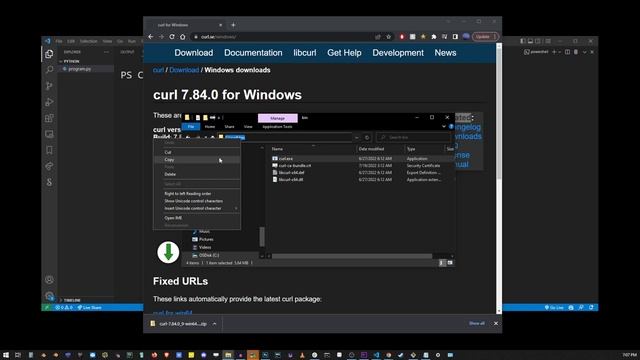
Task: Open File Explorer help icon
Action: pos(451,127)
